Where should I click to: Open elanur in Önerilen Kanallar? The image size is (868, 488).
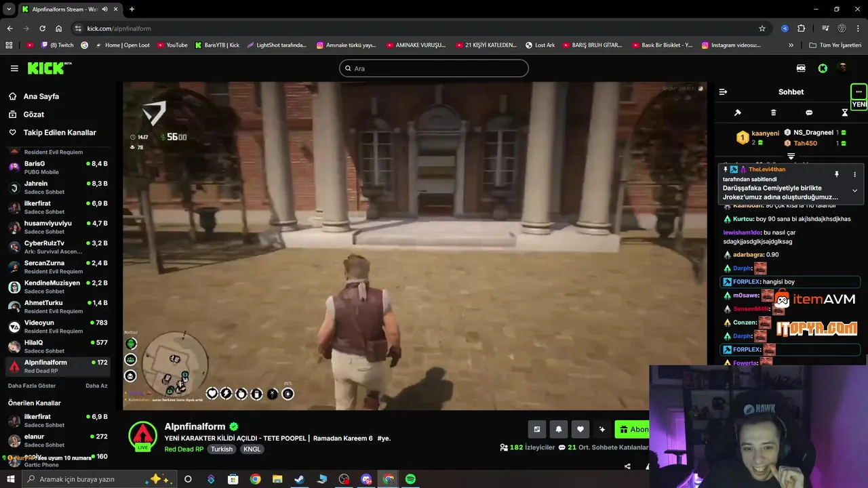pyautogui.click(x=58, y=441)
